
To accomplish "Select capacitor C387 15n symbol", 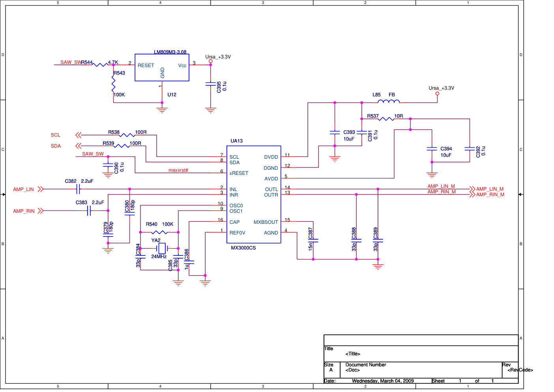I will click(x=313, y=240).
